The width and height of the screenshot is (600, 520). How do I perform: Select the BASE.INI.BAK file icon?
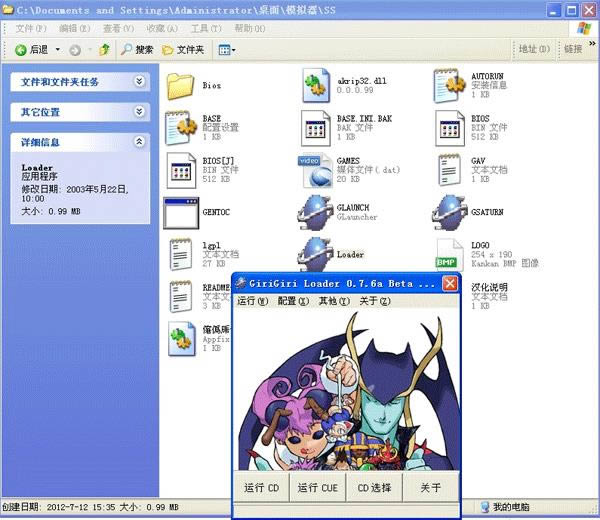click(316, 129)
